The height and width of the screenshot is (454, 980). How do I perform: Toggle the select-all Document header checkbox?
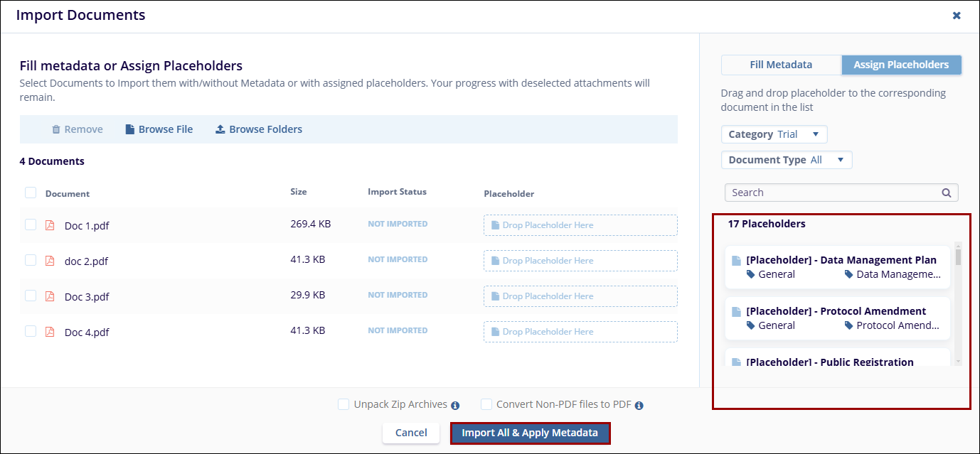(x=31, y=193)
